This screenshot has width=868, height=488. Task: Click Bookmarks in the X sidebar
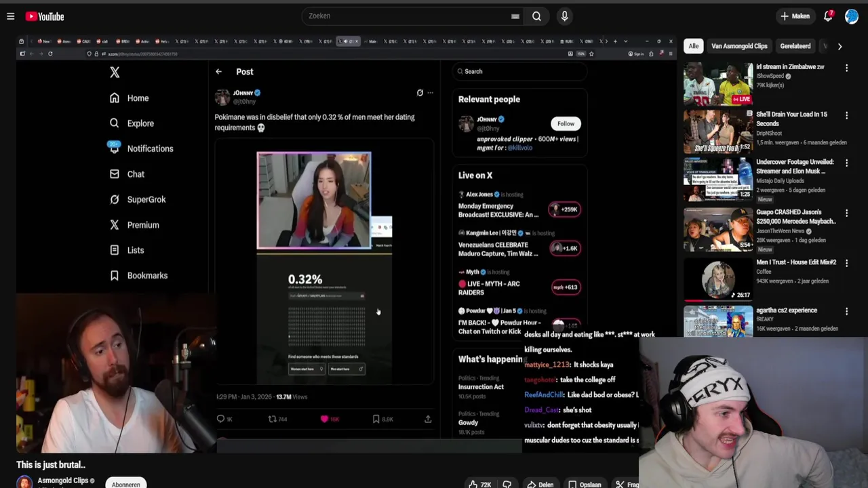tap(139, 276)
